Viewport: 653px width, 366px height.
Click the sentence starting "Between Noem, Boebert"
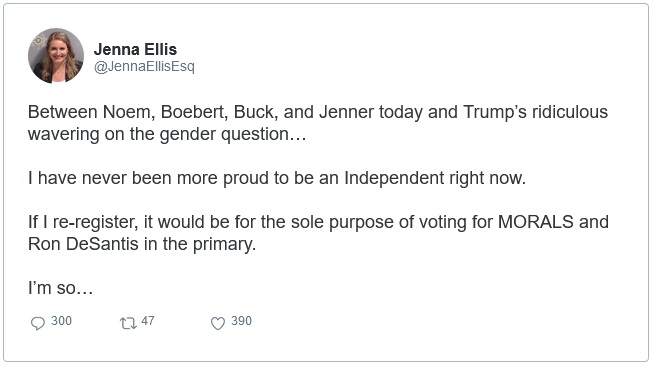coord(318,123)
